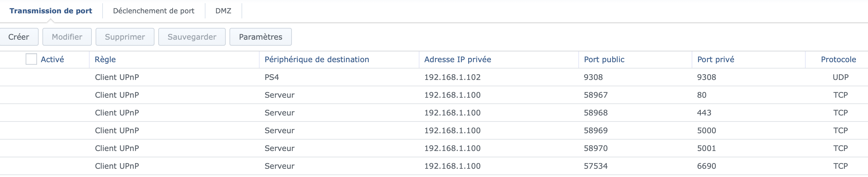Select the rule with private port 443
The image size is (868, 177).
pyautogui.click(x=704, y=113)
